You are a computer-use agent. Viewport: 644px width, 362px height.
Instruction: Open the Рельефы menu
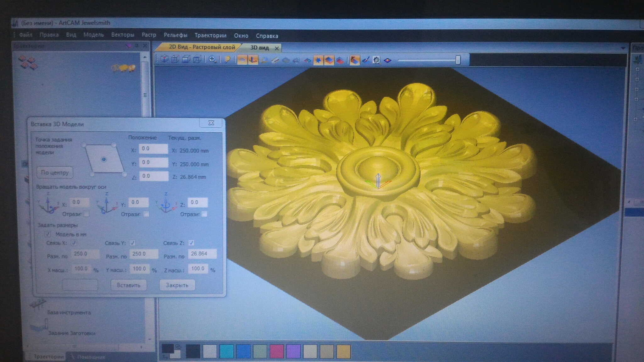tap(175, 35)
